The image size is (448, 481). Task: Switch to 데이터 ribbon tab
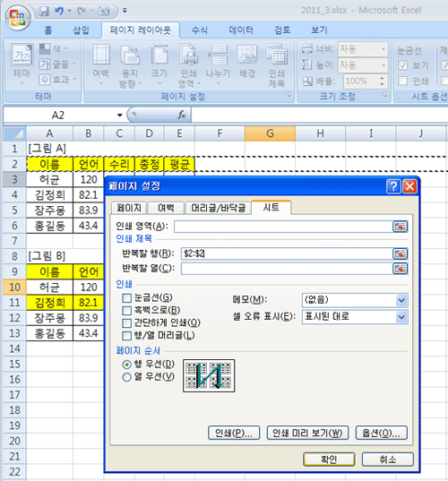[x=241, y=30]
